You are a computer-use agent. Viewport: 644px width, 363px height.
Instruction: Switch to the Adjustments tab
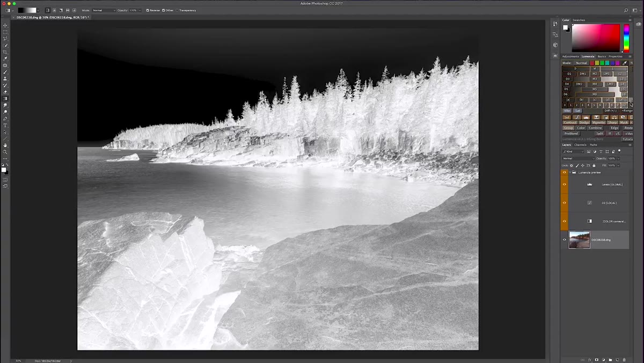[570, 56]
